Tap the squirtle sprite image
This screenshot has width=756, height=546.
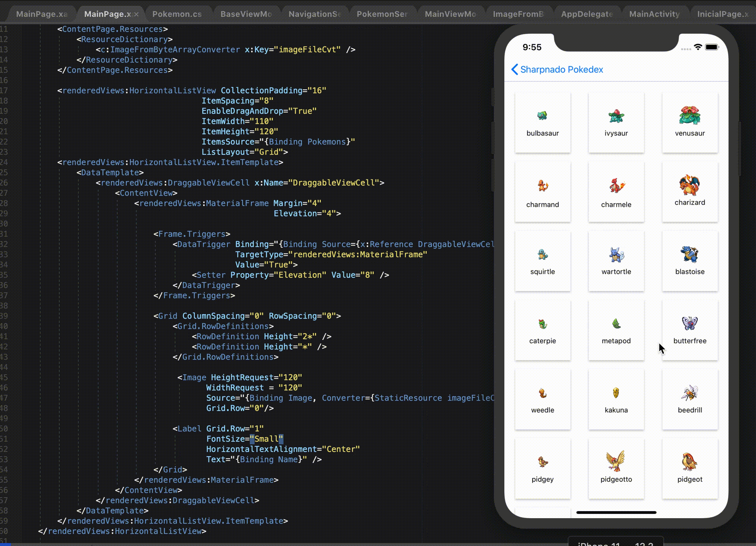(x=542, y=254)
